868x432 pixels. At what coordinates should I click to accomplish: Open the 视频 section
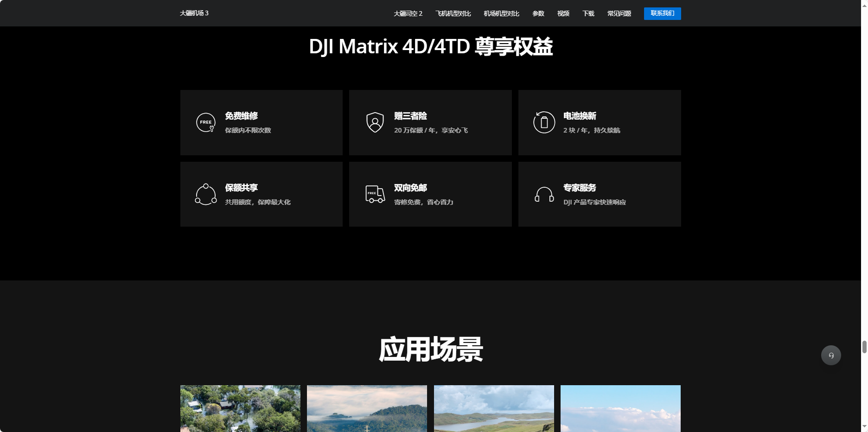[562, 13]
